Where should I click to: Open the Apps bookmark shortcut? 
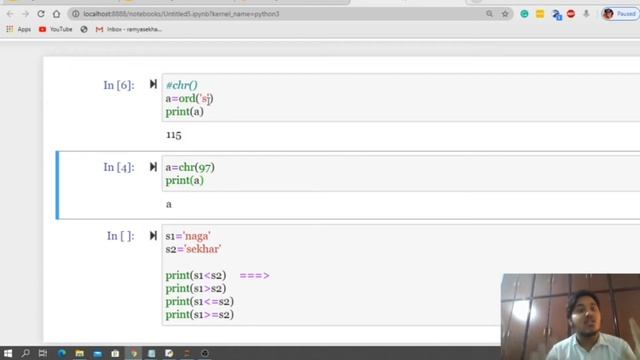(19, 29)
